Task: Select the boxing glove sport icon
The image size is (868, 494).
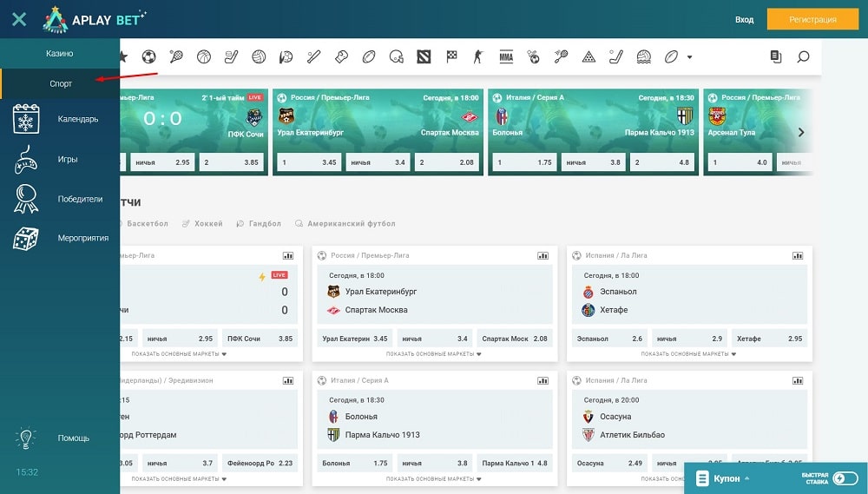Action: [341, 56]
